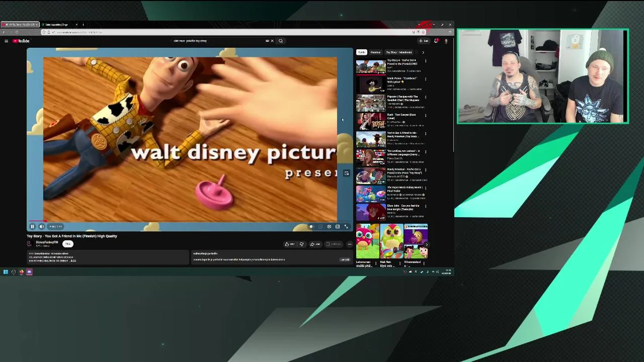
Task: Open Toy Story 4 Friend in Me thumbnail
Action: click(x=371, y=66)
